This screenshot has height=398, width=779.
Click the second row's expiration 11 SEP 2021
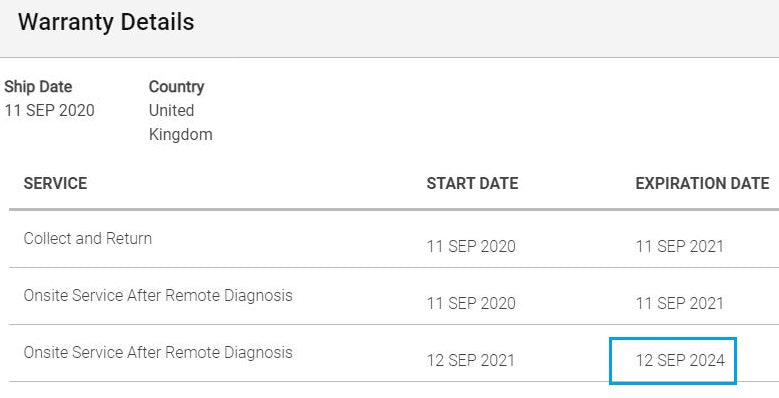[679, 303]
